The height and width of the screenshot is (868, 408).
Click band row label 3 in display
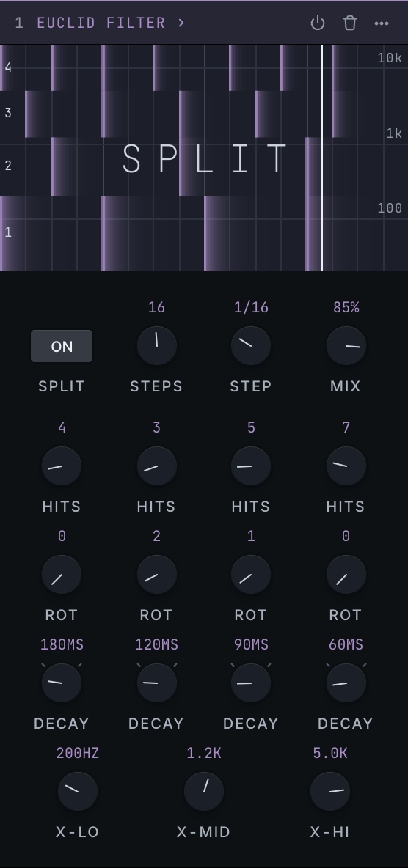click(x=8, y=113)
